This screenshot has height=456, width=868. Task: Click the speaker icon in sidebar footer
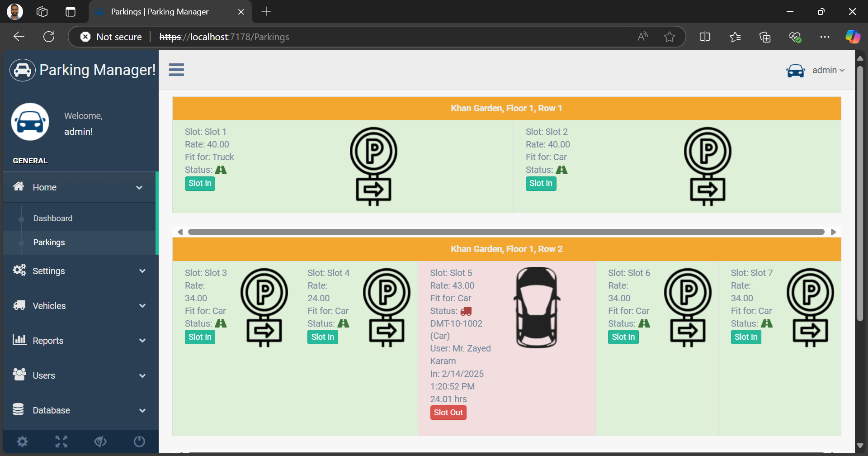click(100, 442)
